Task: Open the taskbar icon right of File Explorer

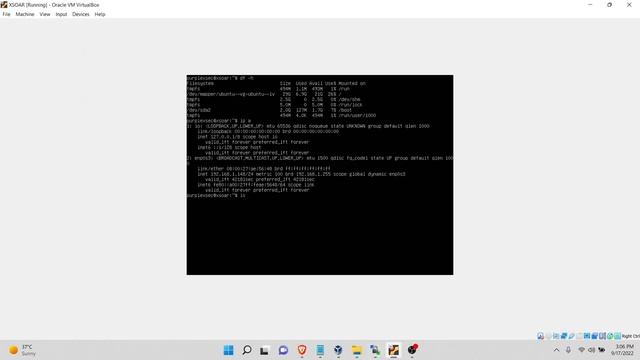Action: [x=375, y=350]
